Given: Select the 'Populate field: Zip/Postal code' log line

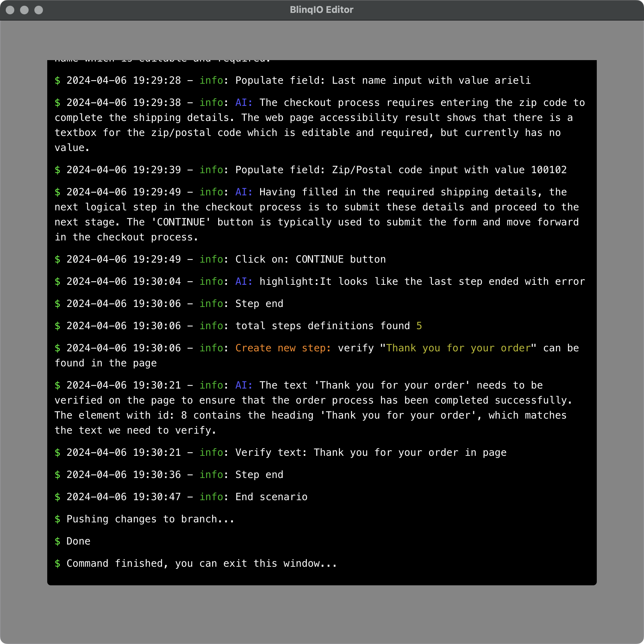Looking at the screenshot, I should (x=311, y=170).
